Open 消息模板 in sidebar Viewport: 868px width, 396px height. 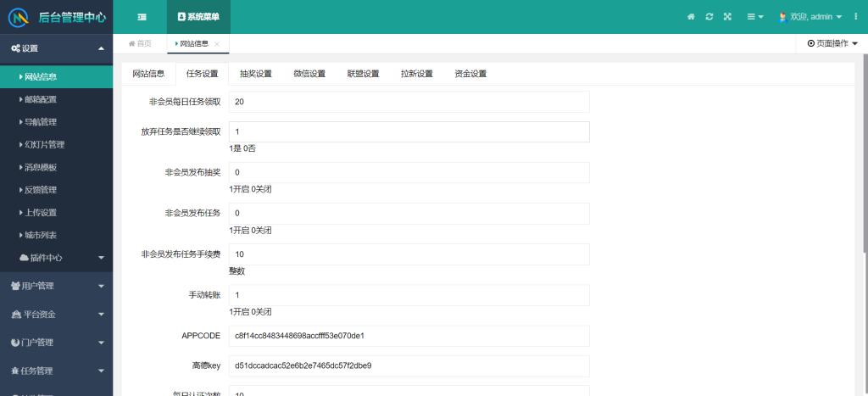[57, 167]
